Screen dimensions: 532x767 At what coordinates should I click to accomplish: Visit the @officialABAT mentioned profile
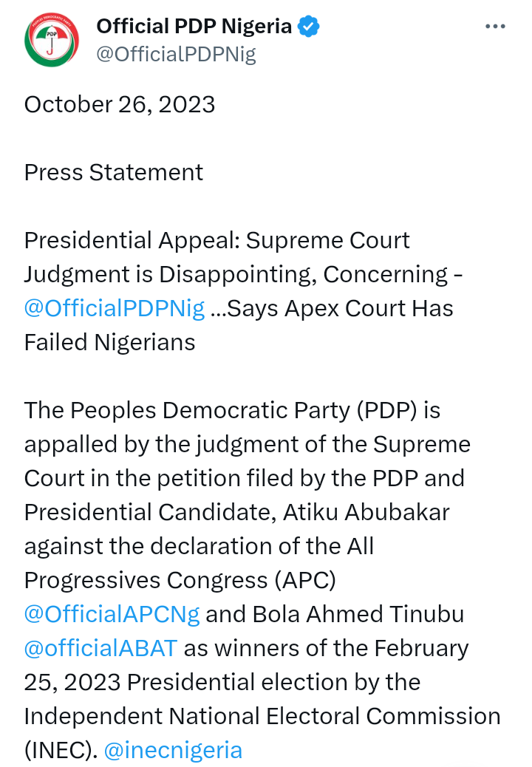coord(100,648)
